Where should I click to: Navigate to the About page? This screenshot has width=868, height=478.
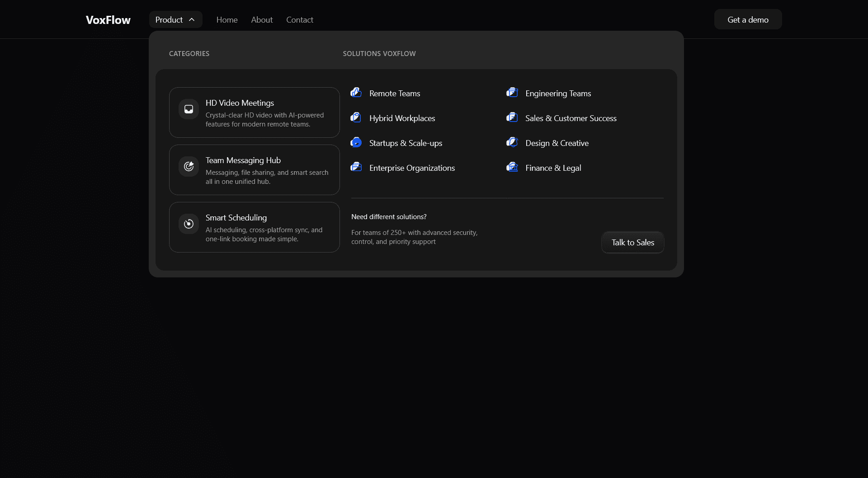click(262, 19)
